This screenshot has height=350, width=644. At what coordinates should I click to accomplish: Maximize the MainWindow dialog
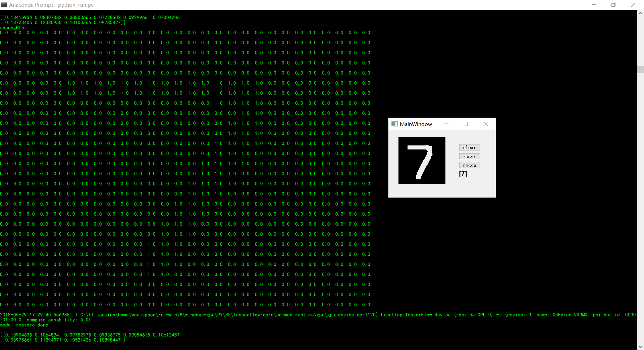click(x=466, y=124)
